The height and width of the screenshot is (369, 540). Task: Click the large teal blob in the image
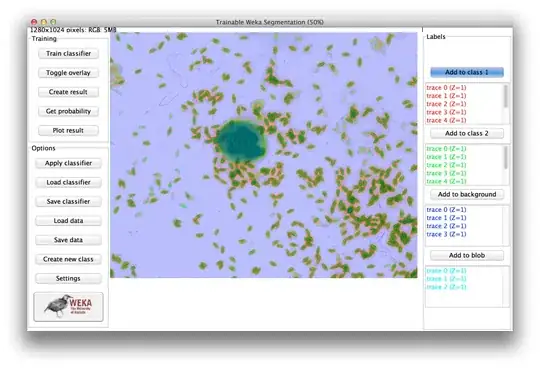pyautogui.click(x=241, y=140)
